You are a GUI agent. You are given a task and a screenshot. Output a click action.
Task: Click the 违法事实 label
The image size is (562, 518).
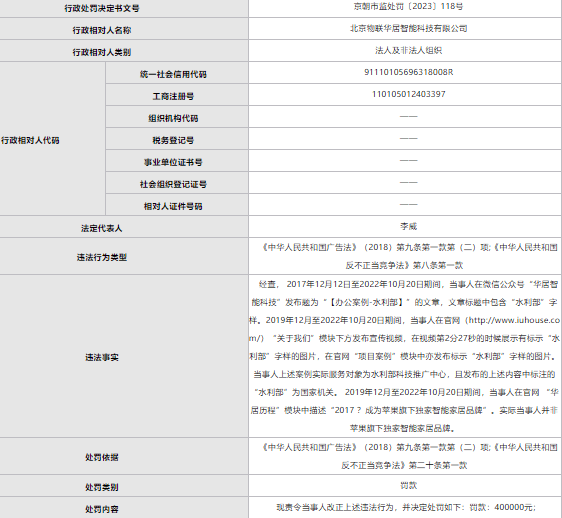pos(102,357)
